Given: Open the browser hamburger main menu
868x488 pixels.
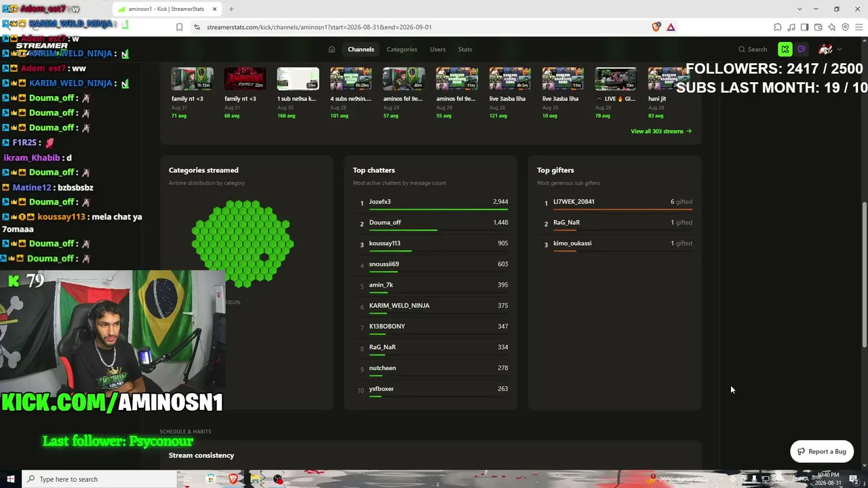Looking at the screenshot, I should [x=859, y=27].
